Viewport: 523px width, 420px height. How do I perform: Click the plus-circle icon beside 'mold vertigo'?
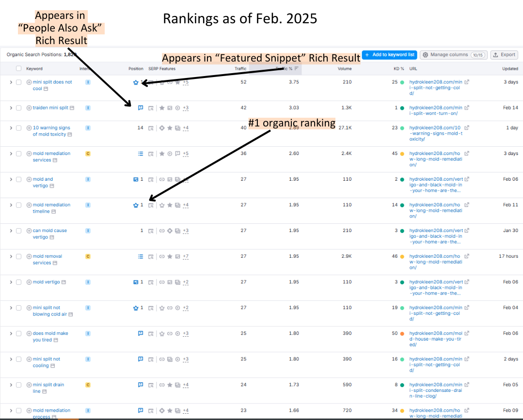point(29,282)
